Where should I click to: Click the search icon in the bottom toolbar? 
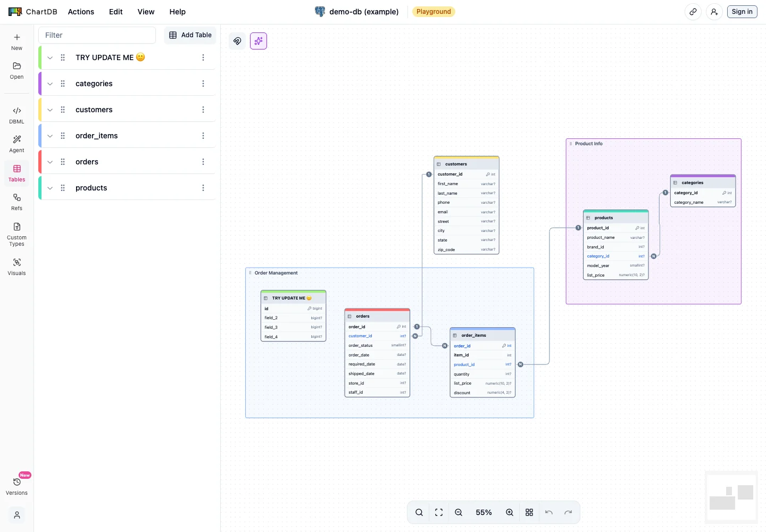point(419,512)
